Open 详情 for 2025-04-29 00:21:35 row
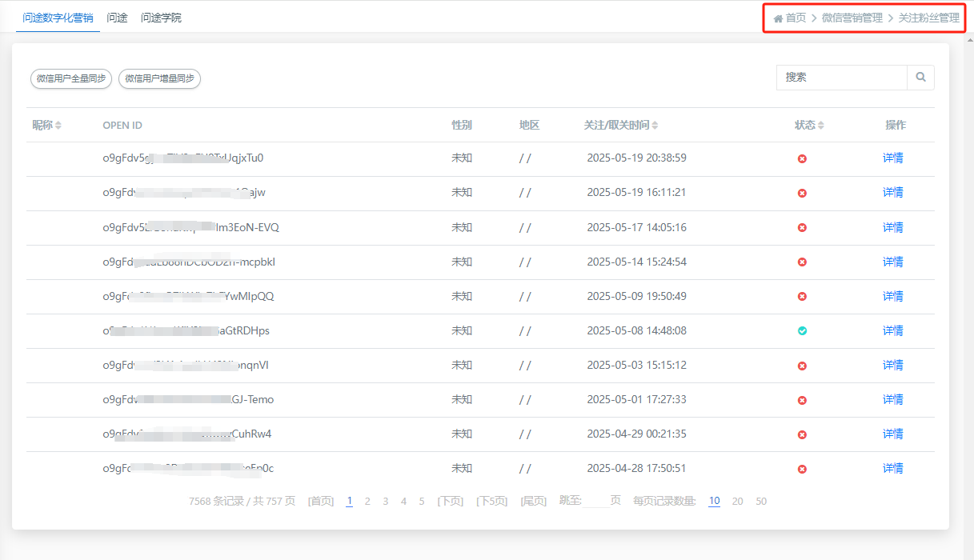The width and height of the screenshot is (974, 560). click(x=893, y=434)
